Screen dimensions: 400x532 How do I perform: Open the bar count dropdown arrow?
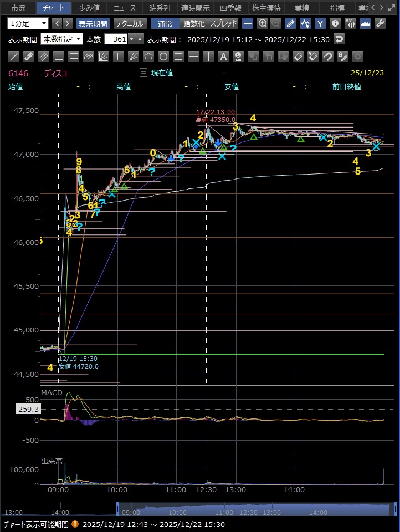click(132, 39)
